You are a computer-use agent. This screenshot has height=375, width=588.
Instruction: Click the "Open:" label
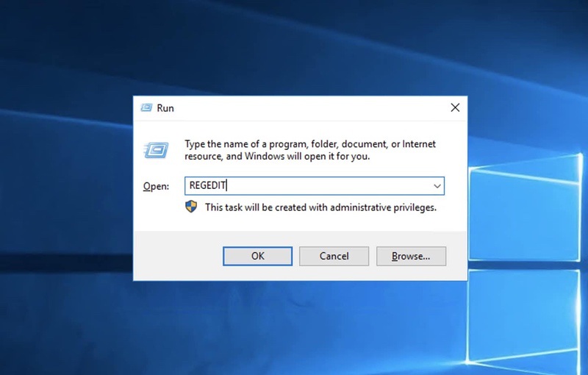pos(156,186)
